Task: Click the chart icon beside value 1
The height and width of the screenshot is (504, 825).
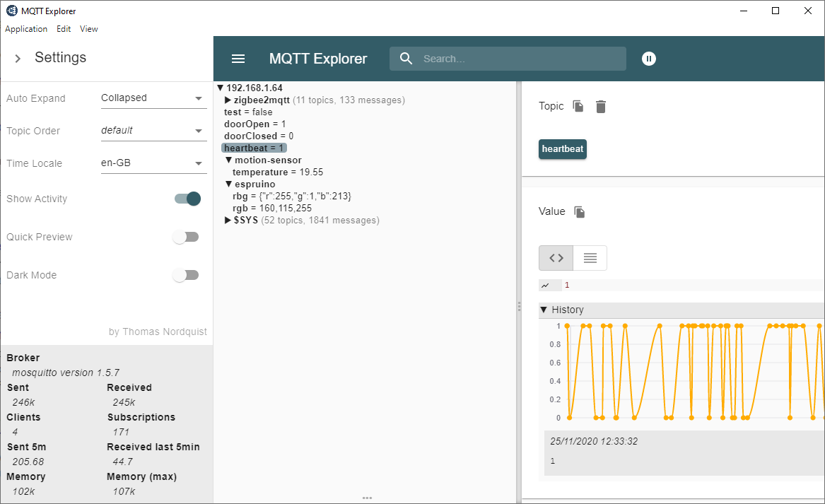Action: (x=546, y=285)
